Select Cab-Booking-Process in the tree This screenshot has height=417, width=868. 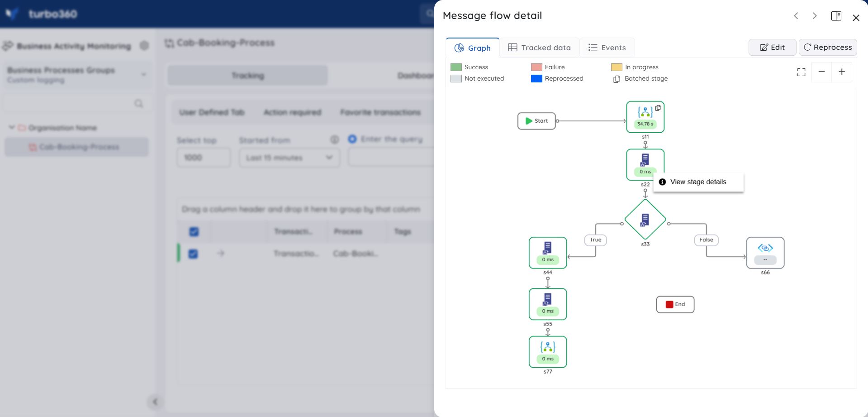point(76,147)
